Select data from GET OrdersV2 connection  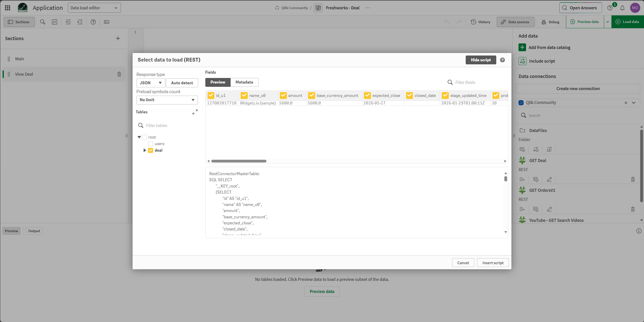coord(536,209)
